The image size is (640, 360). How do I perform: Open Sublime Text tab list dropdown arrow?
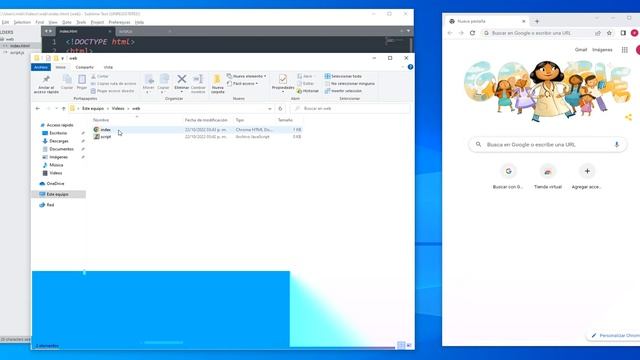click(408, 31)
